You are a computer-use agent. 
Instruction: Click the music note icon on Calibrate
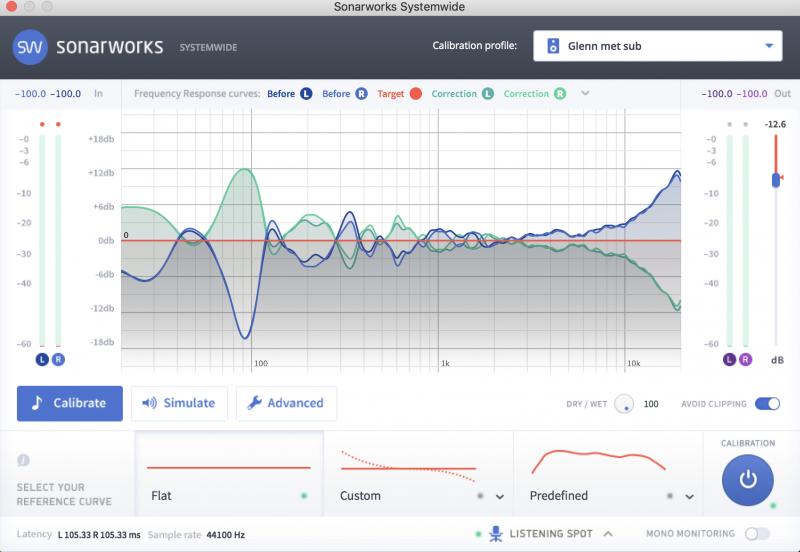(x=37, y=403)
